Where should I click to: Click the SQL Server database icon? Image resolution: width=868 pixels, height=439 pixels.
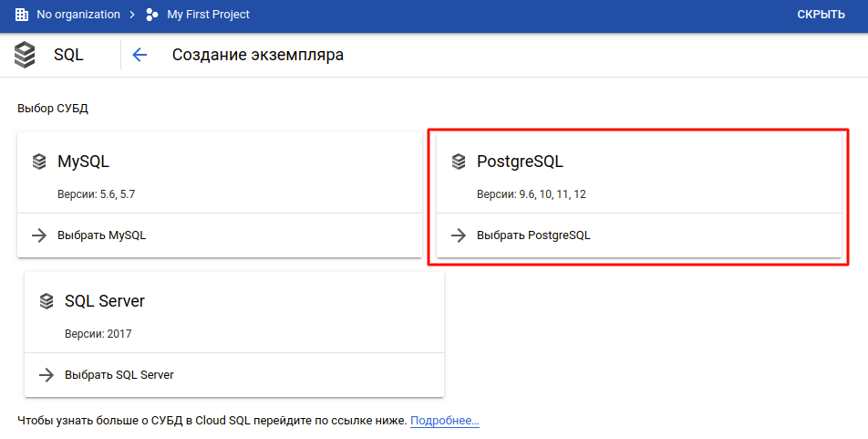coord(46,301)
